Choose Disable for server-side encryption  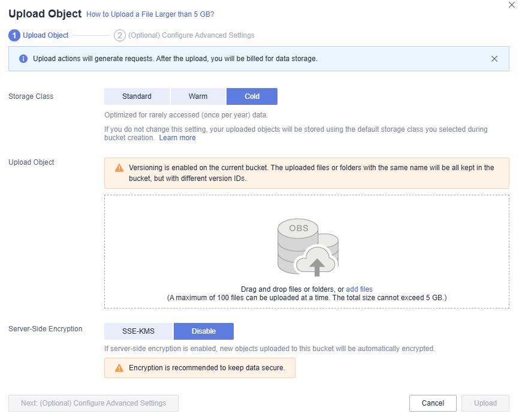[x=204, y=331]
